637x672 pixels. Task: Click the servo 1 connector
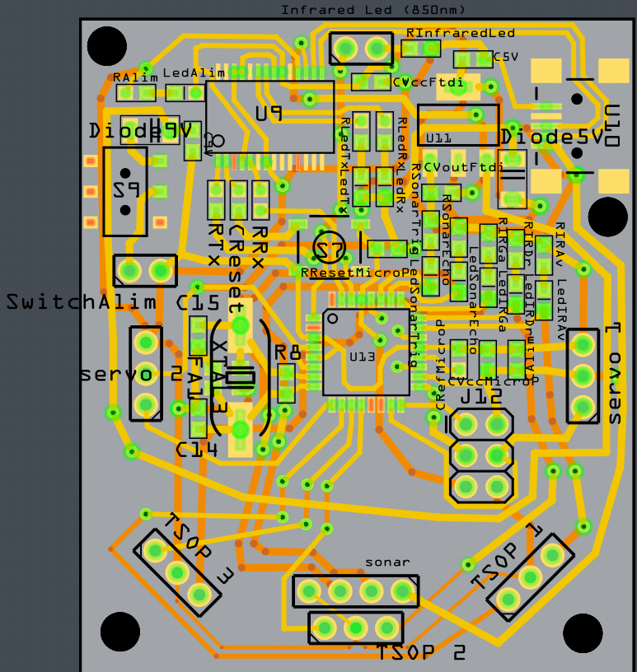pyautogui.click(x=583, y=375)
